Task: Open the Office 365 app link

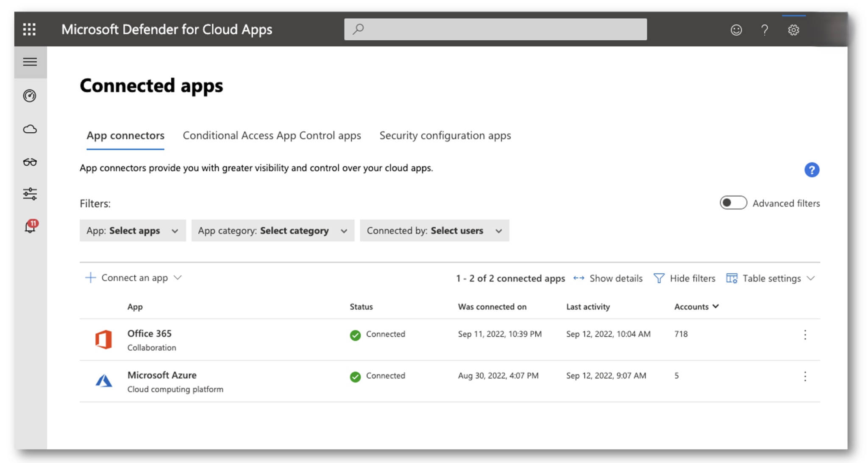Action: click(149, 333)
